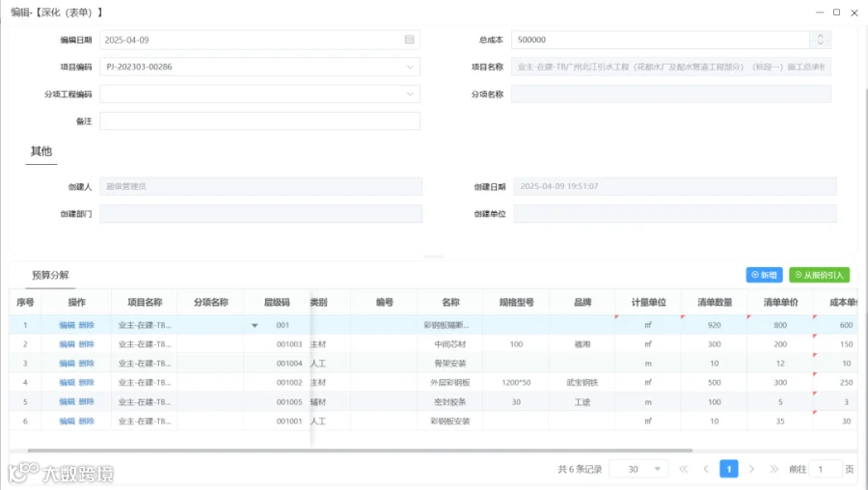The height and width of the screenshot is (490, 868).
Task: Click the page number 1 button
Action: 728,469
